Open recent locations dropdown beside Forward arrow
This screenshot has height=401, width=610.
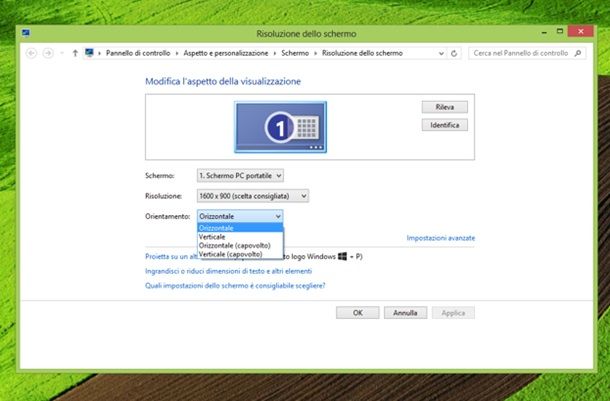click(61, 53)
